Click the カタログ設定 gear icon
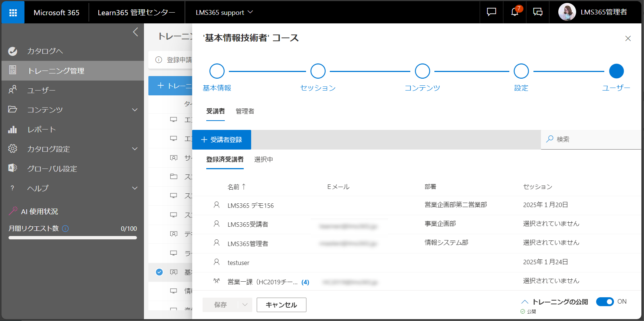 [13, 148]
